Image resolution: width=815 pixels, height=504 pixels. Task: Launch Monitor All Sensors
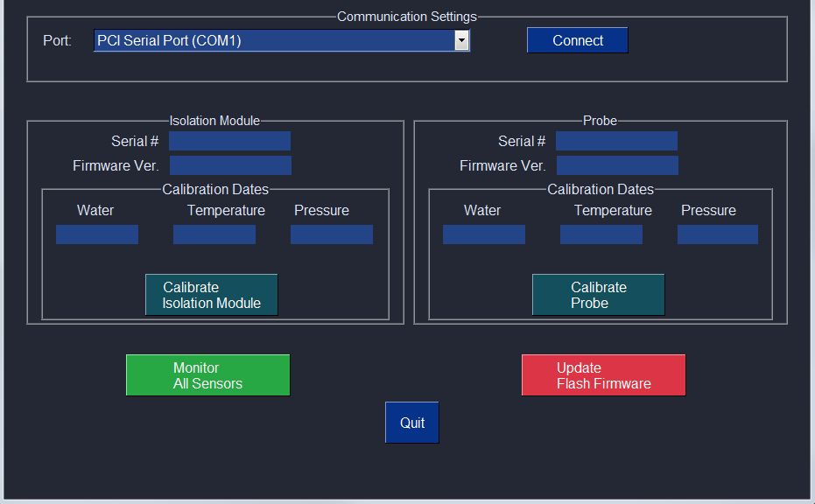[207, 374]
